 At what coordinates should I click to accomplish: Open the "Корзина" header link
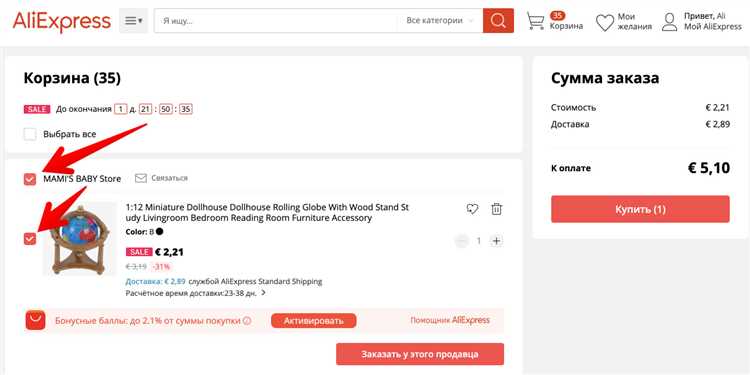[x=566, y=26]
